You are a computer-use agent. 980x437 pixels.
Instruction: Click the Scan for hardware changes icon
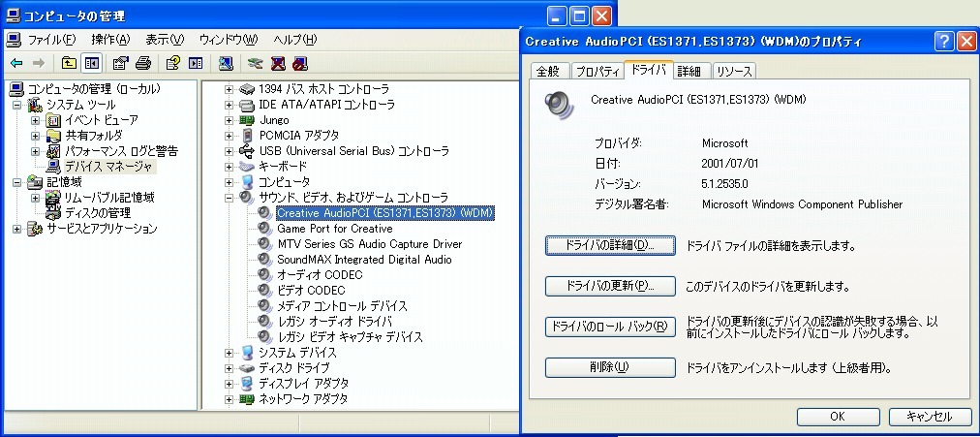point(226,63)
